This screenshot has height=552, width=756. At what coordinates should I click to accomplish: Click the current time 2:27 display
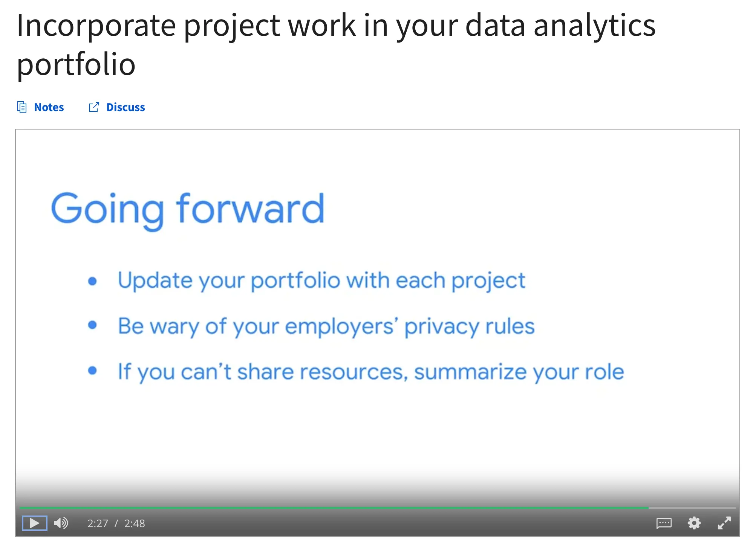pos(98,523)
